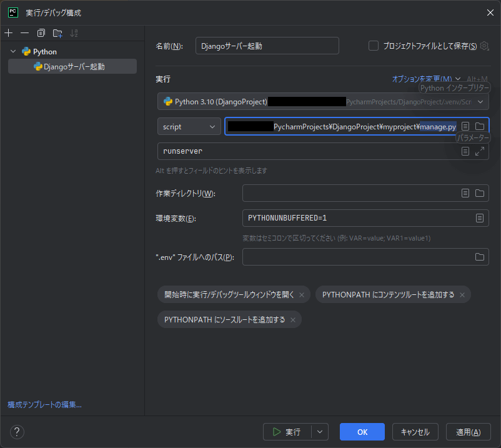This screenshot has width=501, height=448.
Task: Click the remove configuration minus icon
Action: point(24,32)
